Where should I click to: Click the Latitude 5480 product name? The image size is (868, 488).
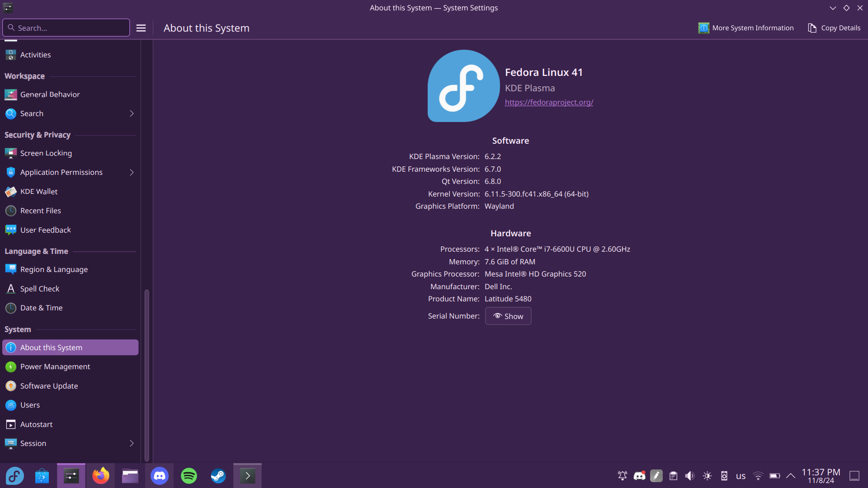click(x=508, y=299)
